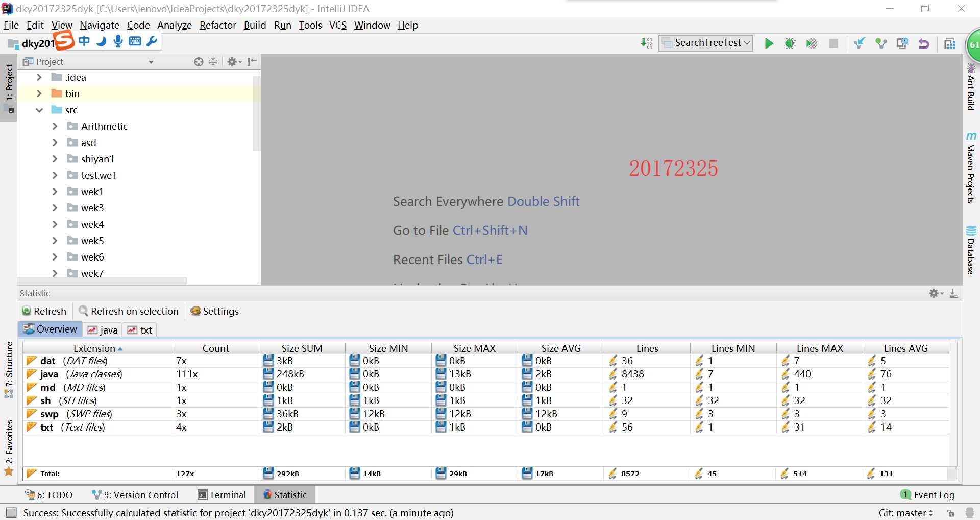Run SearchTreeTest with the green play button

pyautogui.click(x=769, y=43)
